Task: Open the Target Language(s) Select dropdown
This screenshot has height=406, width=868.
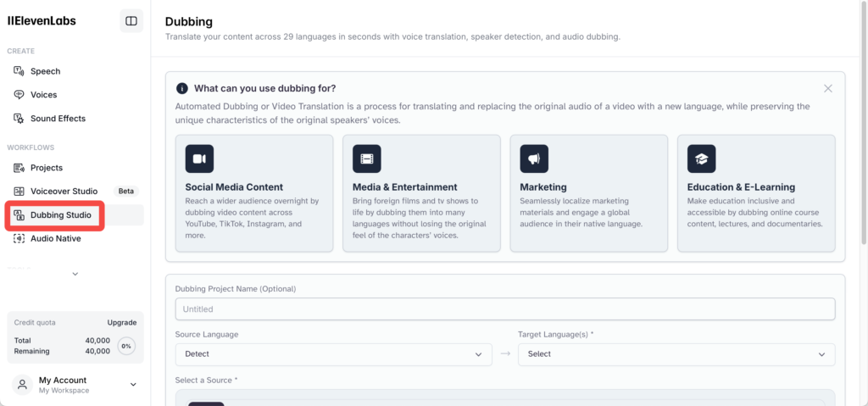Action: [x=676, y=354]
